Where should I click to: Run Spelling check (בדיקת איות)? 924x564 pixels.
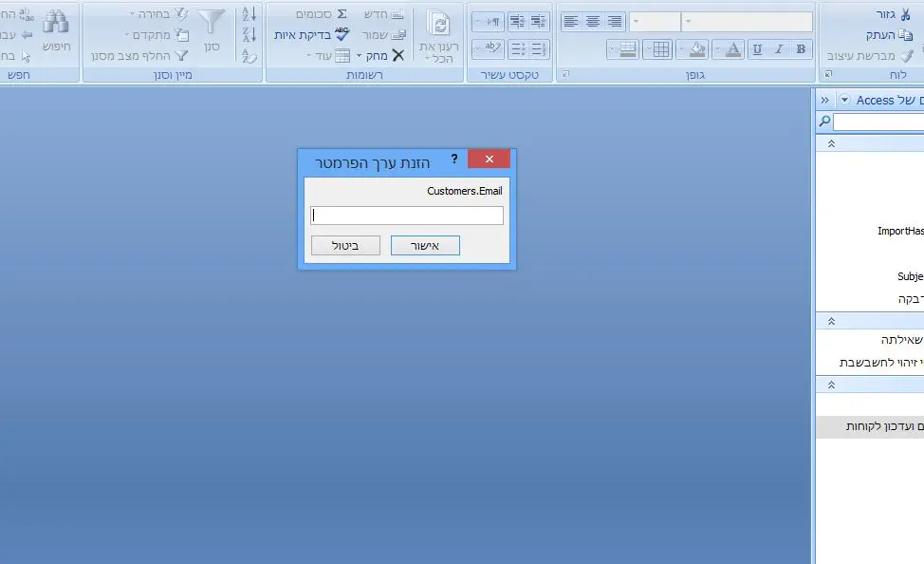(x=342, y=34)
